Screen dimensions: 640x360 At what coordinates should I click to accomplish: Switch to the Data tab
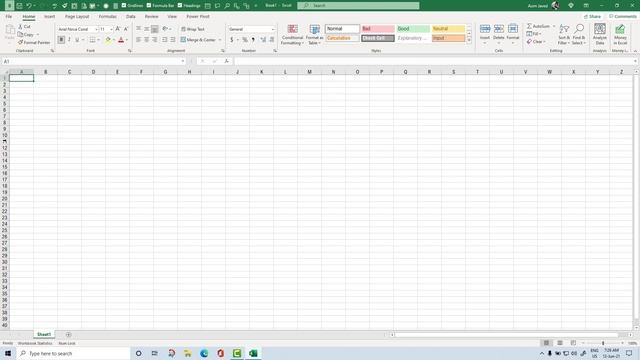click(x=131, y=16)
